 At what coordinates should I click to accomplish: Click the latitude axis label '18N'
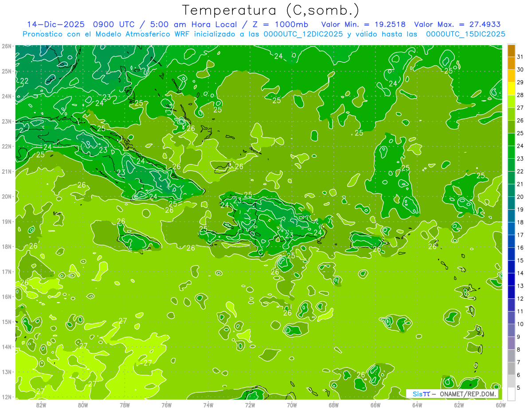click(x=6, y=247)
